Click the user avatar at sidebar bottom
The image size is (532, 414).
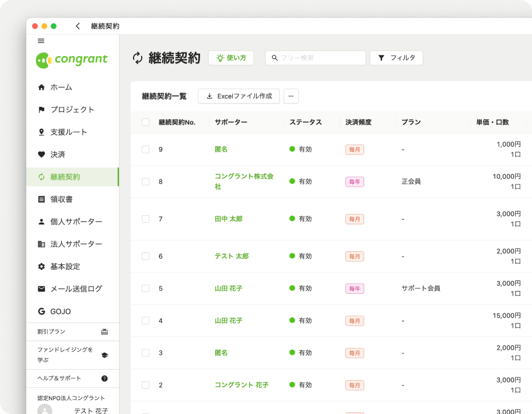click(x=45, y=409)
